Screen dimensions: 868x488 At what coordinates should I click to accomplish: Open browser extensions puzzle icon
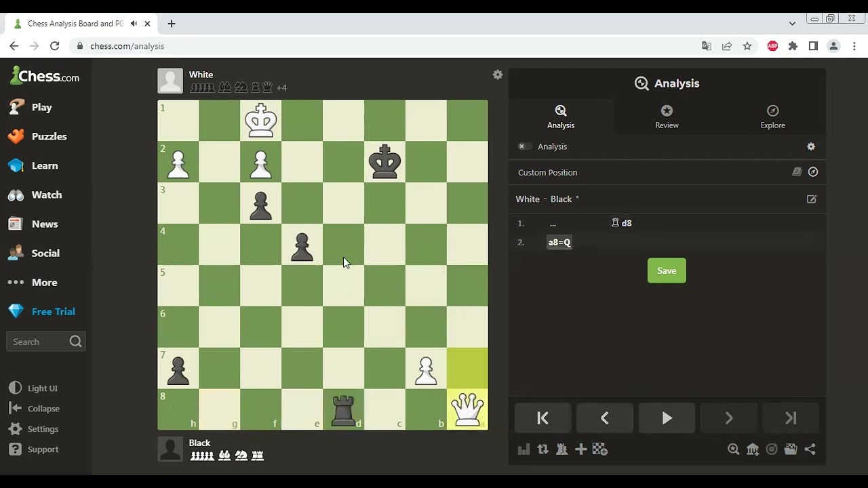point(793,46)
